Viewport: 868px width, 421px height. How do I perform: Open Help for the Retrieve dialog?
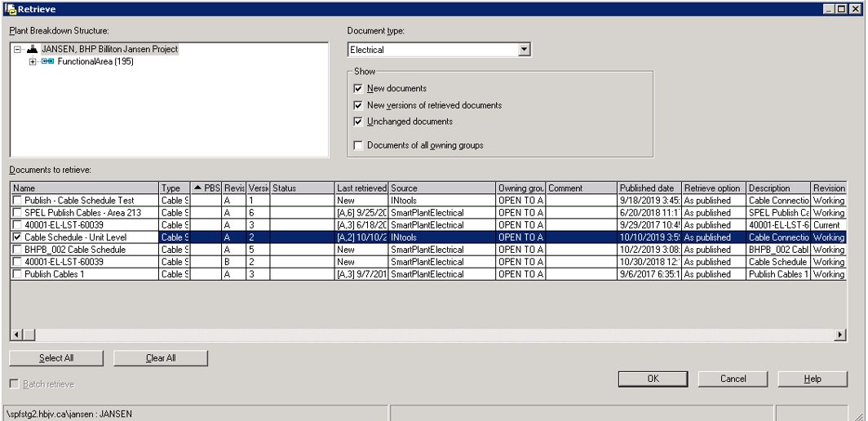[812, 379]
